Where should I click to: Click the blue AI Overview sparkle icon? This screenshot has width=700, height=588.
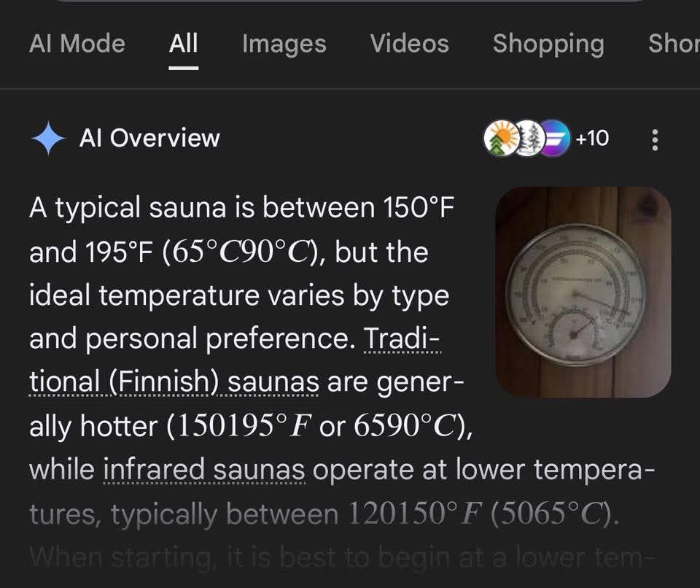(x=49, y=139)
